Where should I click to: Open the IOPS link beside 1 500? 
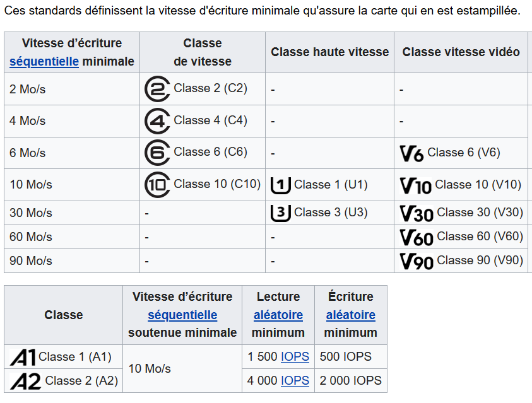[295, 357]
